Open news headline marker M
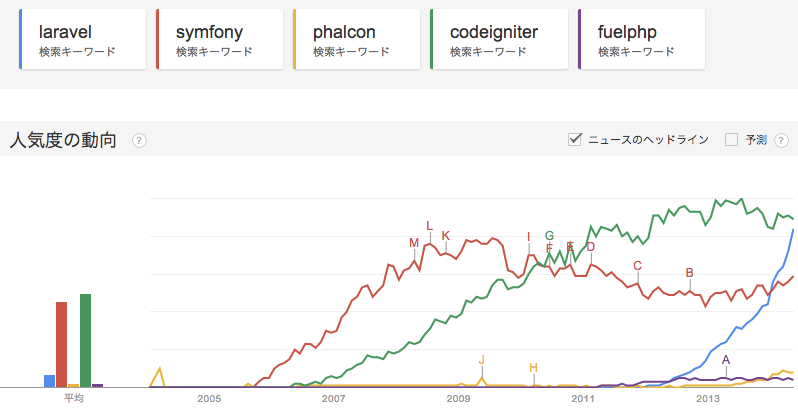 pyautogui.click(x=414, y=243)
